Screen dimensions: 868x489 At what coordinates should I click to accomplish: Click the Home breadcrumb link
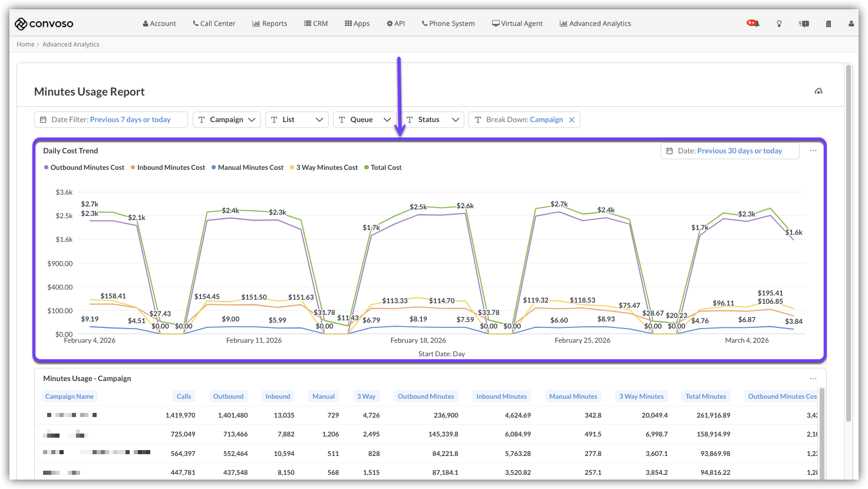coord(25,44)
